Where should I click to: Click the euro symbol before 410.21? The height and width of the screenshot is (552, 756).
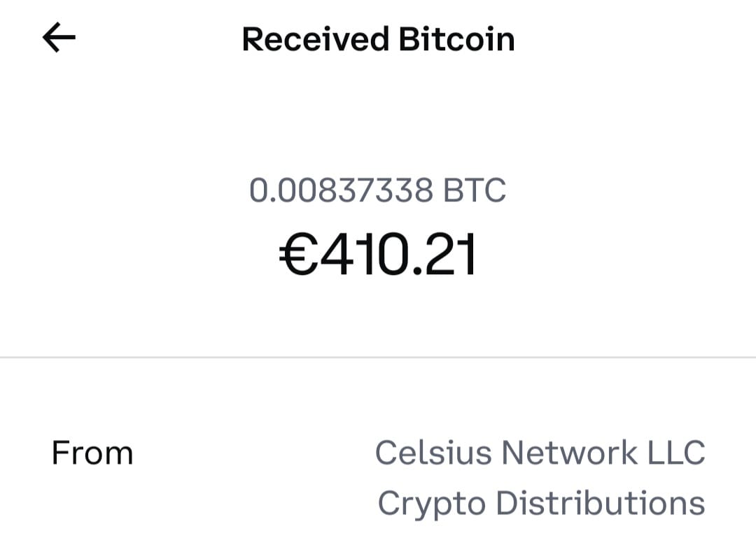tap(295, 255)
